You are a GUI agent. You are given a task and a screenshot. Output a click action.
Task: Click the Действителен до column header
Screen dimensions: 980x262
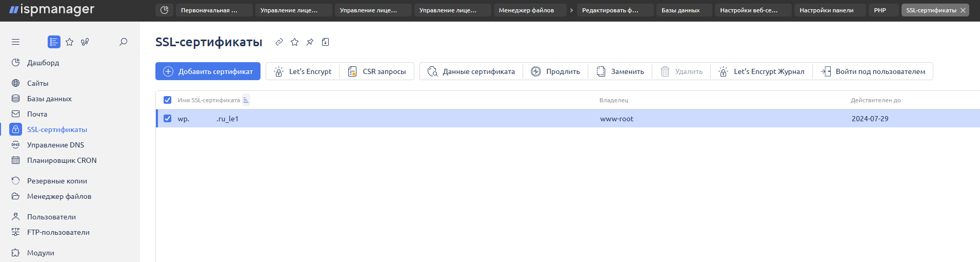875,100
